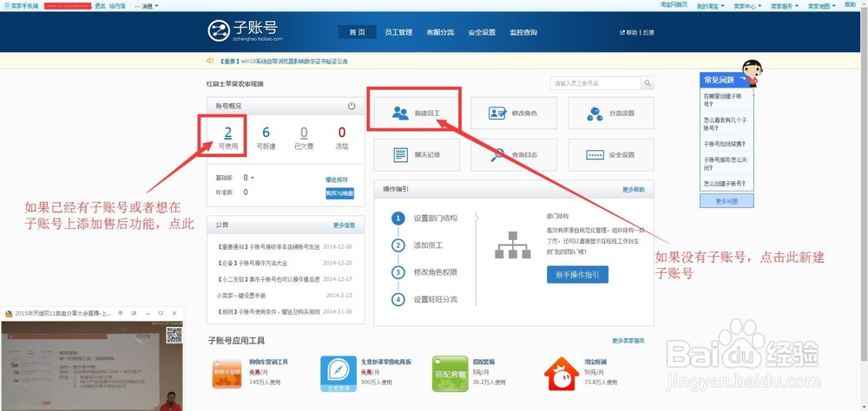Screen dimensions: 868x411
Task: Switch to 客服分流 tab
Action: click(440, 32)
